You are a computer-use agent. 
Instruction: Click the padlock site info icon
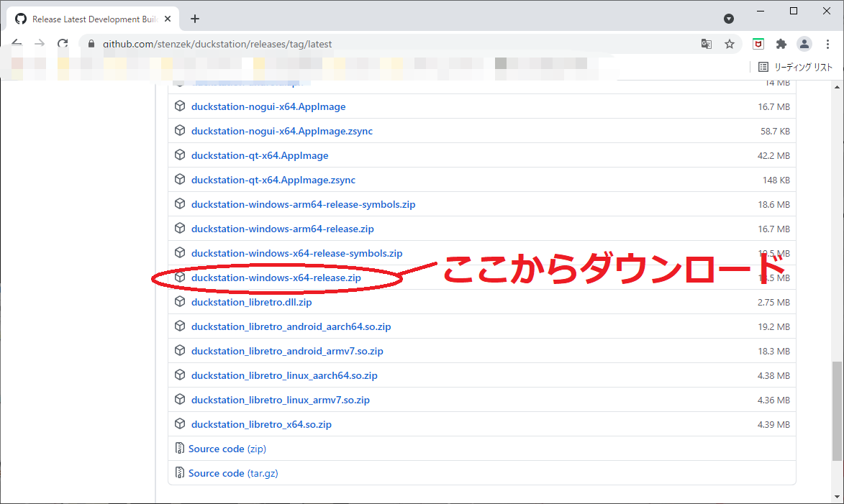[x=91, y=44]
